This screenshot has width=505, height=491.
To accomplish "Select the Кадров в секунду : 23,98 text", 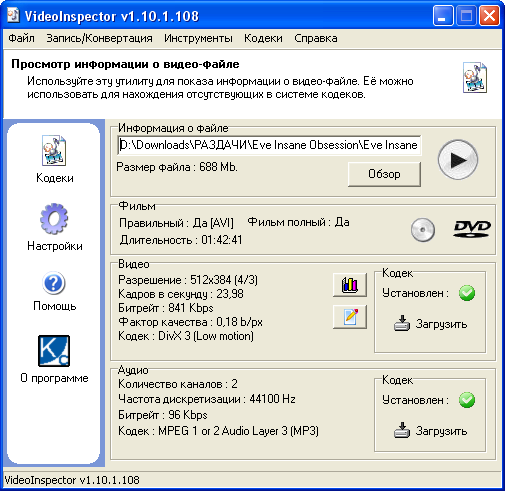I will [181, 294].
